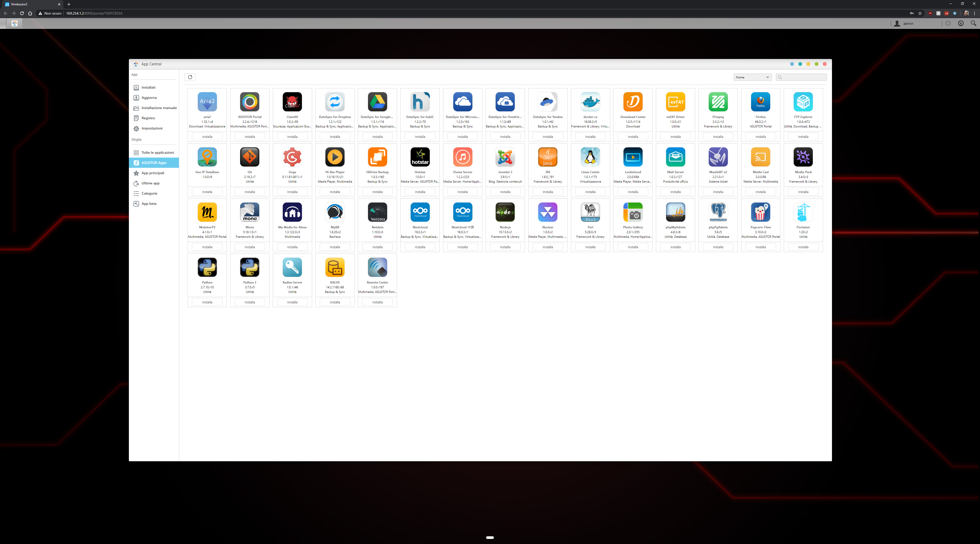Open the ADM top-bar search icon

click(x=973, y=23)
